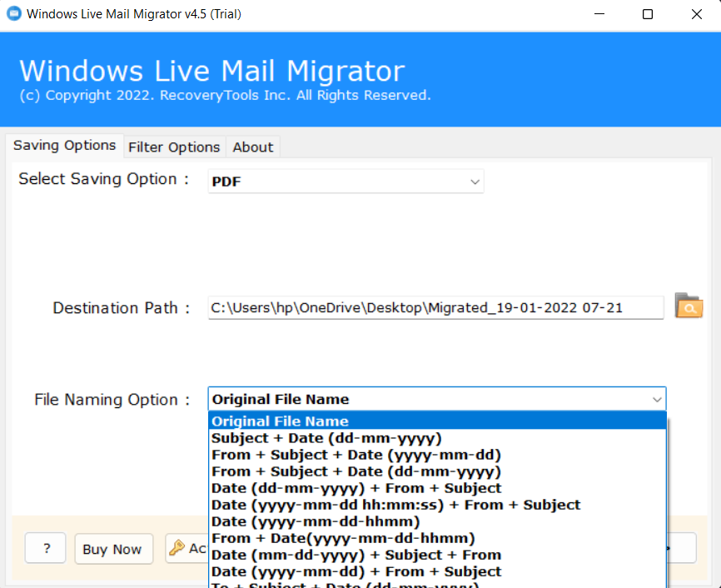Open the About tab

tap(253, 147)
